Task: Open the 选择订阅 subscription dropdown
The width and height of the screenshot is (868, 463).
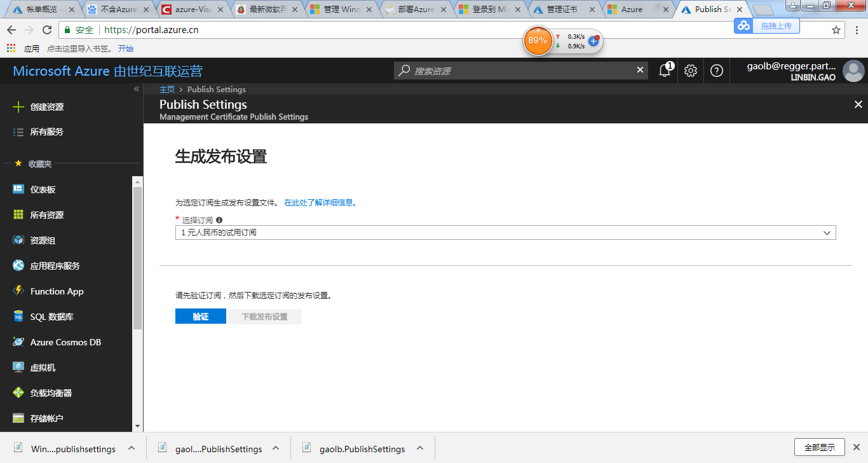Action: coord(506,233)
